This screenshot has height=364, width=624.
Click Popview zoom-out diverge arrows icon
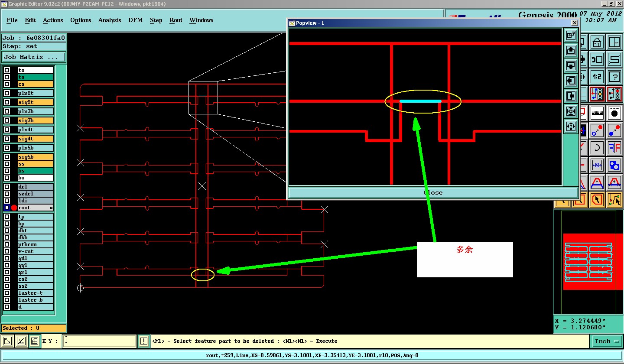[x=571, y=127]
